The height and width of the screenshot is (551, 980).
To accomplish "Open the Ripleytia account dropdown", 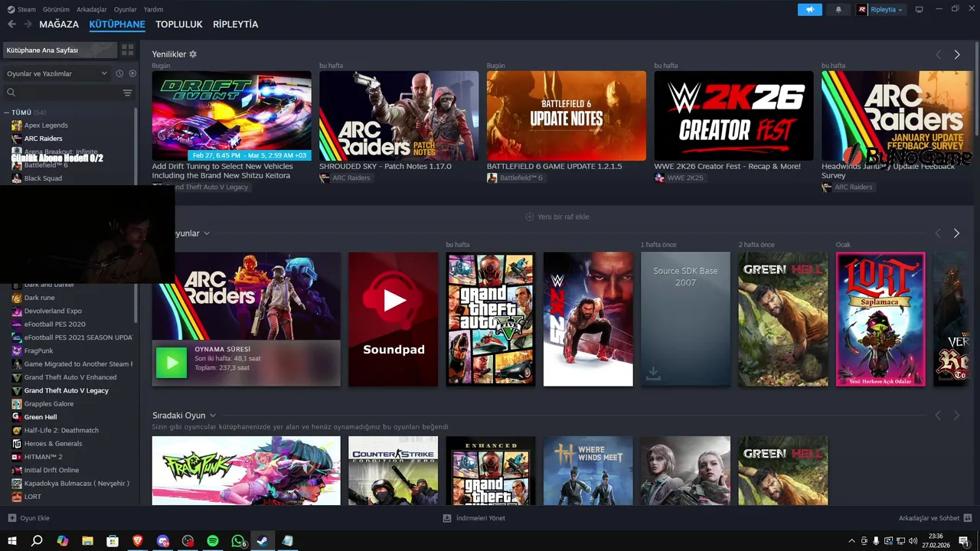I will 881,9.
